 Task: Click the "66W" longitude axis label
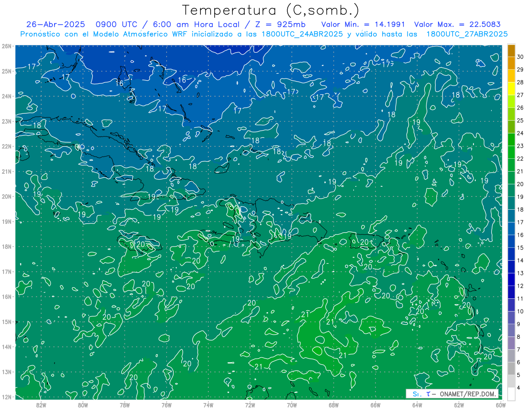point(376,405)
